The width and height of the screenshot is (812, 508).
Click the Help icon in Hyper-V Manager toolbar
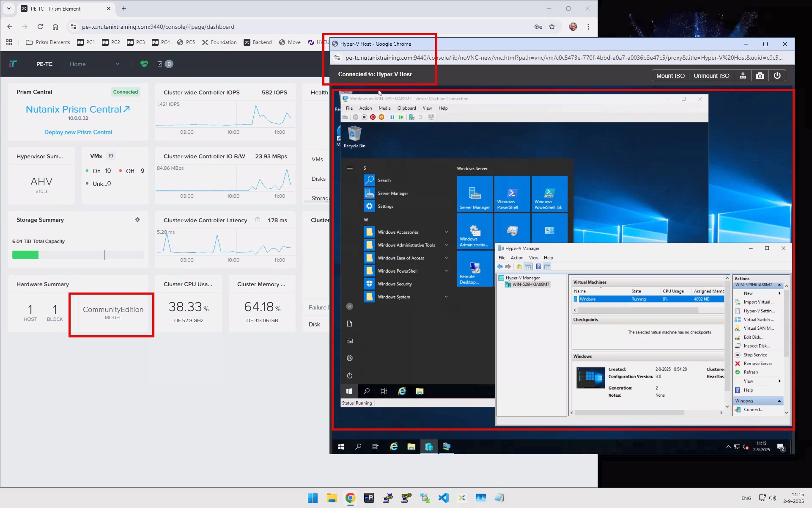pos(538,267)
